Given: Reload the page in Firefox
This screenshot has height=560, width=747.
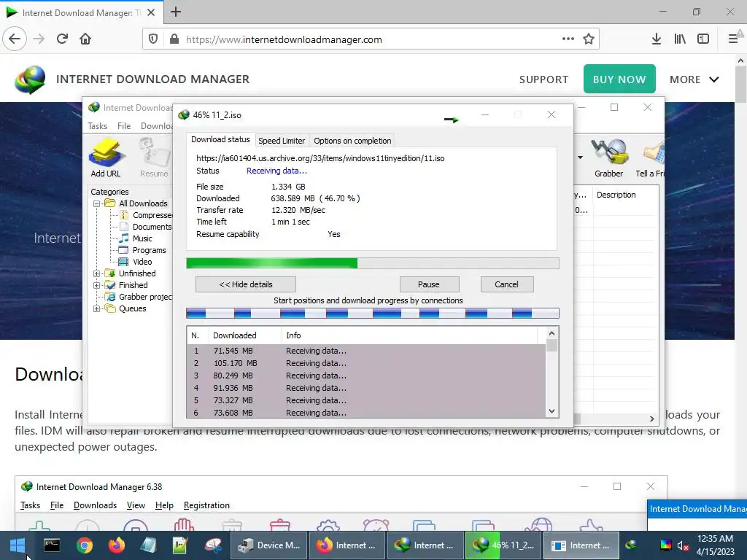Looking at the screenshot, I should [x=62, y=39].
